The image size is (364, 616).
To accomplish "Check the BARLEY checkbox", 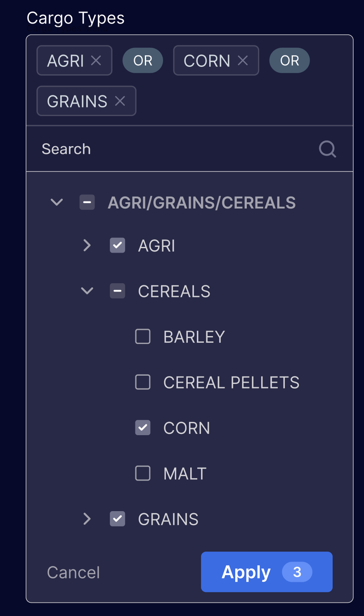I will click(143, 336).
